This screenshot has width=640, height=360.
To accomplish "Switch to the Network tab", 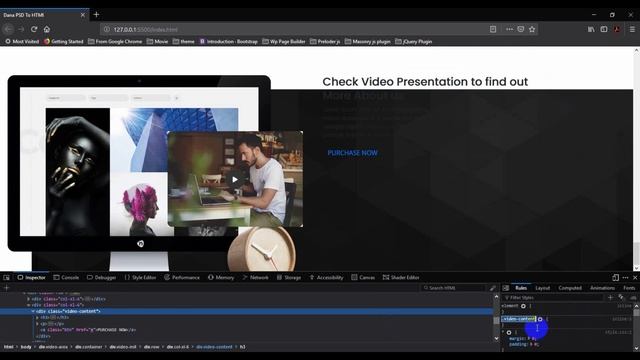I will coord(256,278).
